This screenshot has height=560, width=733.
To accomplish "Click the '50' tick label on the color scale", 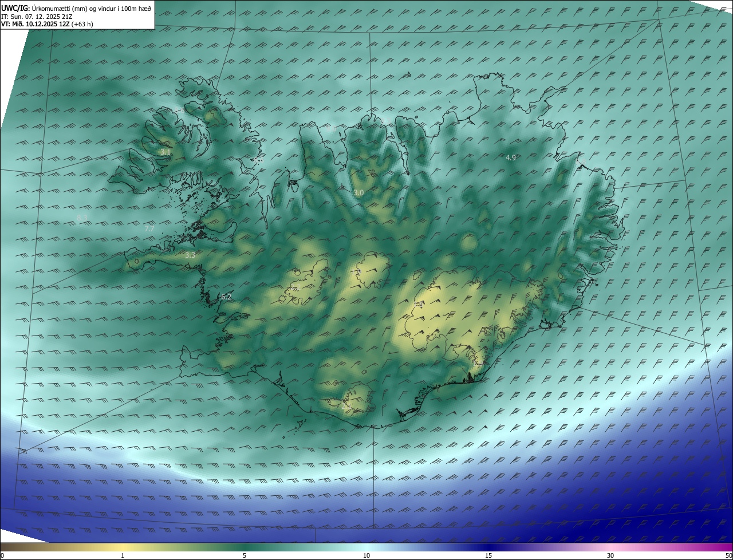I will click(x=728, y=555).
